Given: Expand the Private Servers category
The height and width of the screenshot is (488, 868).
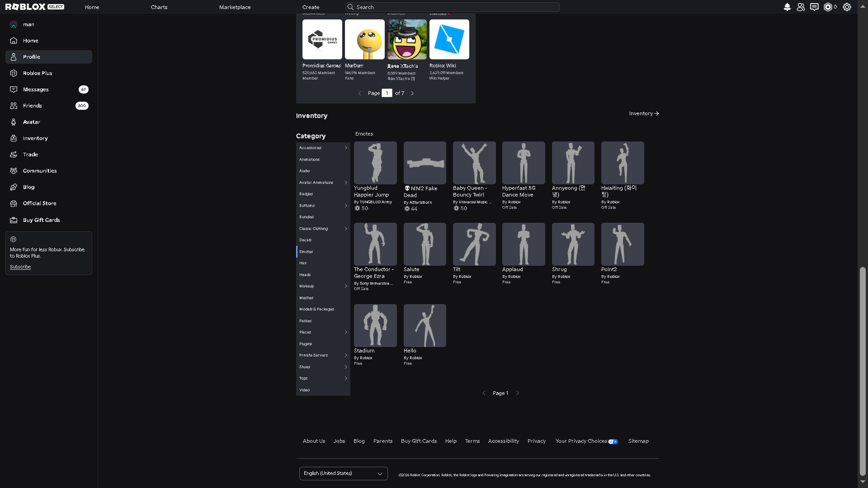Looking at the screenshot, I should click(x=323, y=355).
